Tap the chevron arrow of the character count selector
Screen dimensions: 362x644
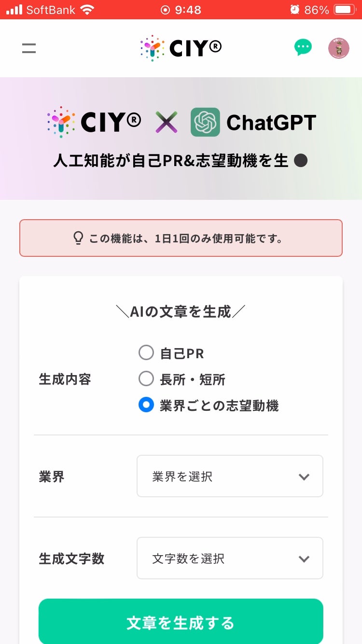[x=304, y=559]
